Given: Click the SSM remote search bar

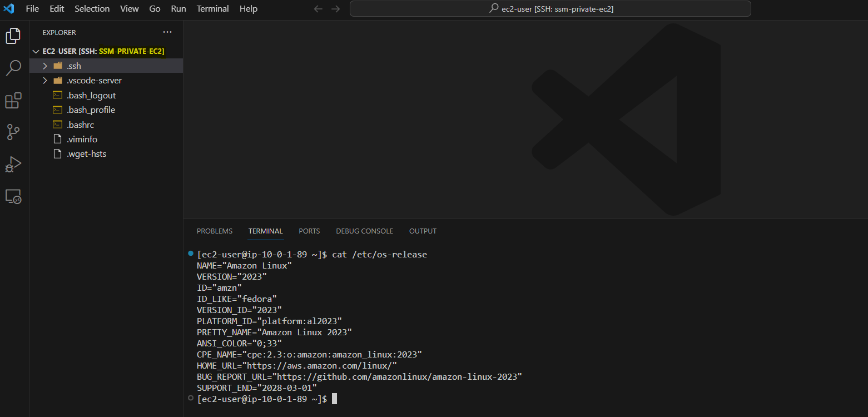Looking at the screenshot, I should [x=549, y=8].
